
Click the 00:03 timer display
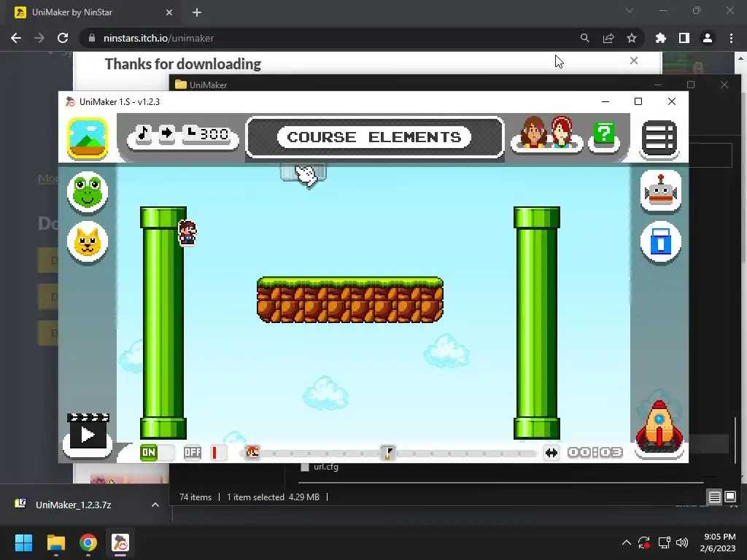[595, 452]
